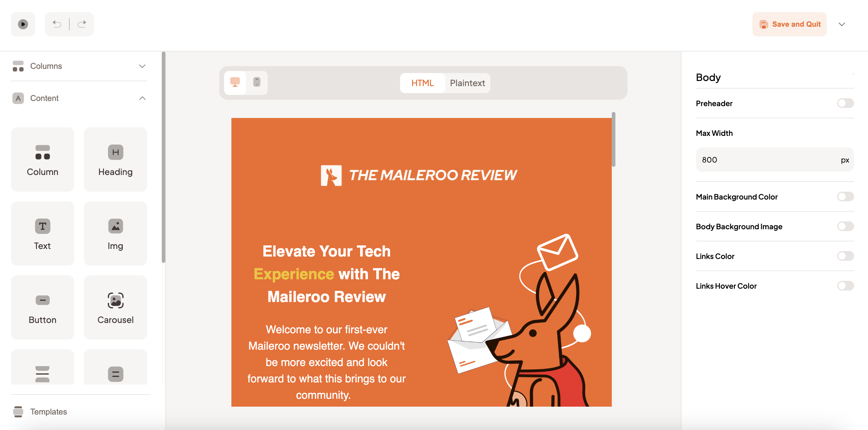Select the Text content block

(42, 233)
